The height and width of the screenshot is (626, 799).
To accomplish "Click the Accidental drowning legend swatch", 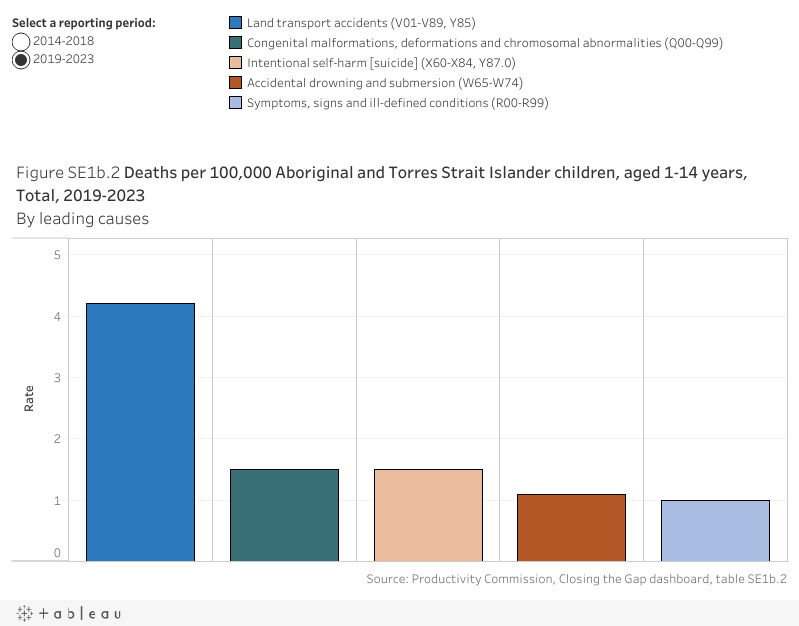I will [x=235, y=83].
